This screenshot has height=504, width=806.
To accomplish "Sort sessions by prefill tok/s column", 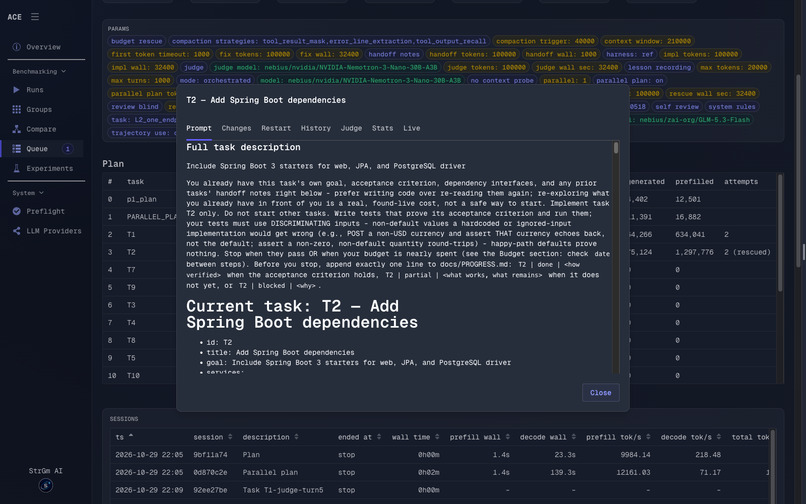I will pos(618,437).
